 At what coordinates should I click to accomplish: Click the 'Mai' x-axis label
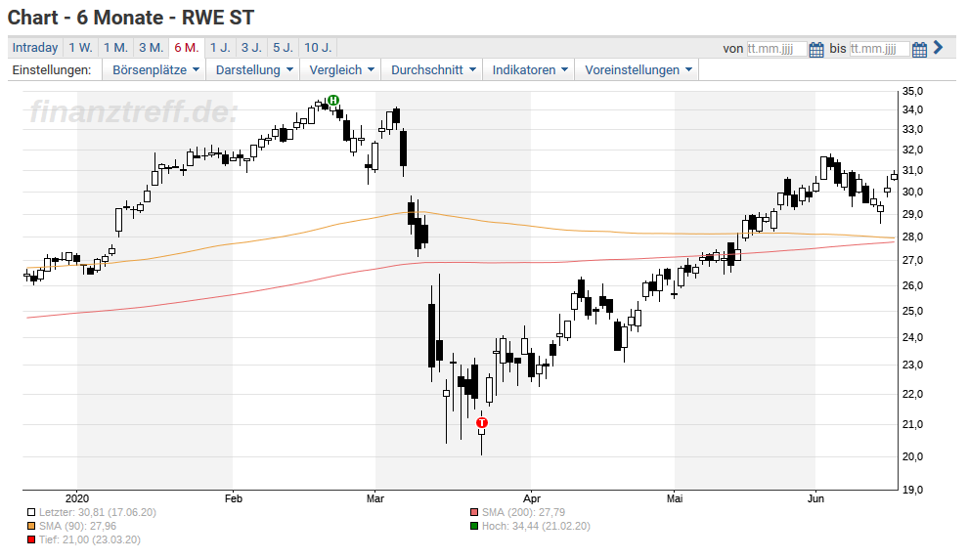click(675, 498)
